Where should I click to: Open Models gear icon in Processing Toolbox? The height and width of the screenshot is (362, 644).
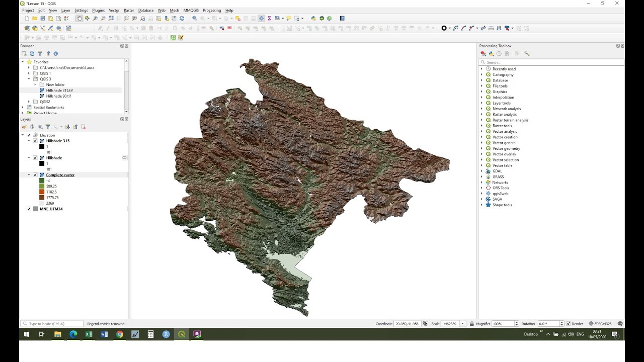[483, 53]
